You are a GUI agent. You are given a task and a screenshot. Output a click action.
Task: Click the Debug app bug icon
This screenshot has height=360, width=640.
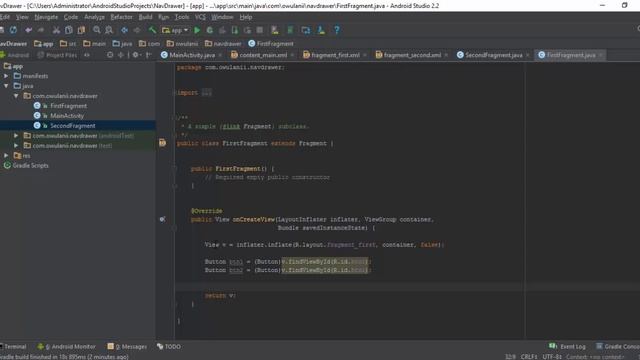coord(209,30)
